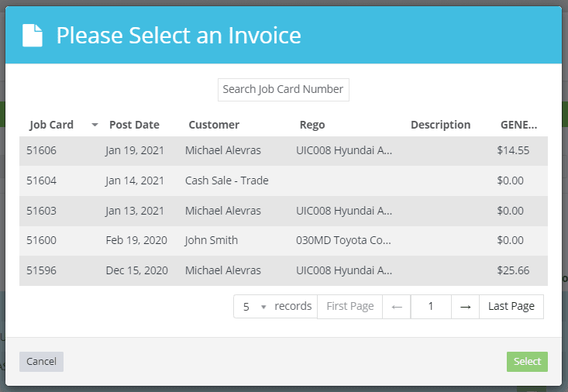Click UIC008 Hyundai rego in row 51603
Screen dimensions: 568x392
(x=344, y=211)
